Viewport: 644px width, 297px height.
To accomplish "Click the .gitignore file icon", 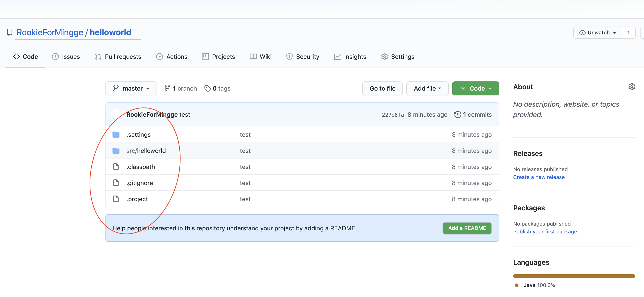I will tap(116, 183).
